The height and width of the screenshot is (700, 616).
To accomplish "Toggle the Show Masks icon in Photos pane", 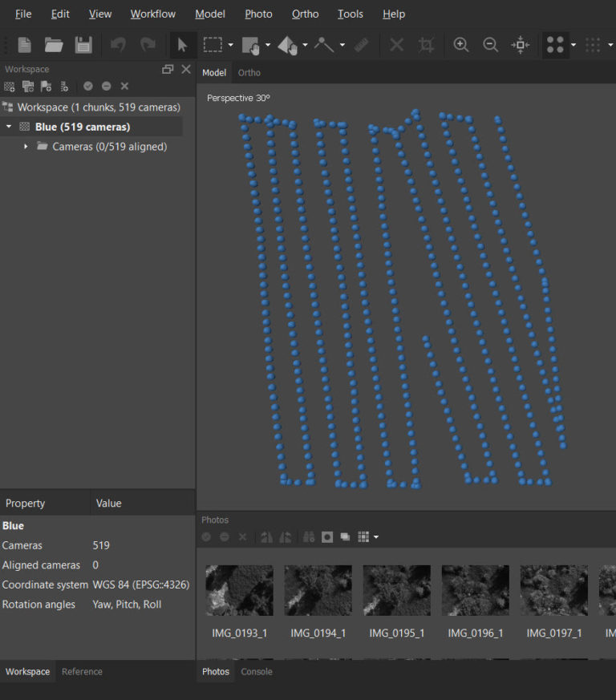I will click(x=327, y=536).
